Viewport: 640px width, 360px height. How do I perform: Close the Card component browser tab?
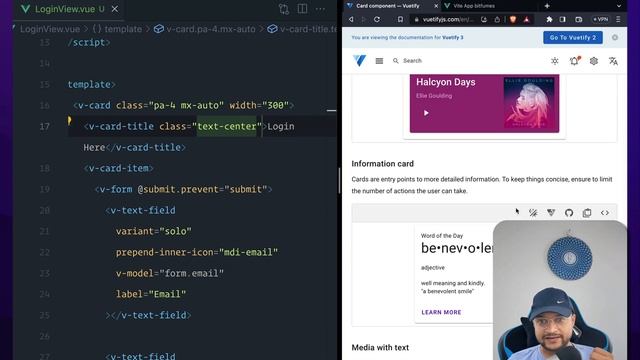click(x=436, y=6)
